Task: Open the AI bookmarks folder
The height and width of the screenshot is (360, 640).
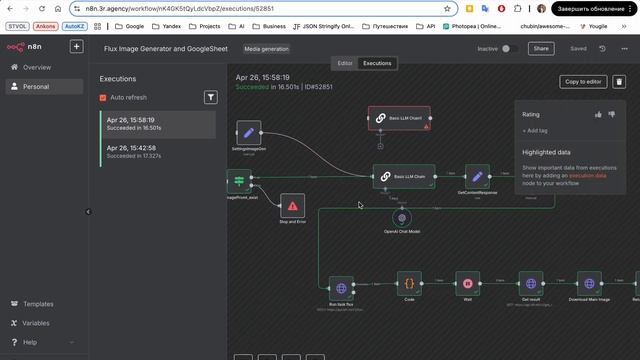Action: [236, 26]
